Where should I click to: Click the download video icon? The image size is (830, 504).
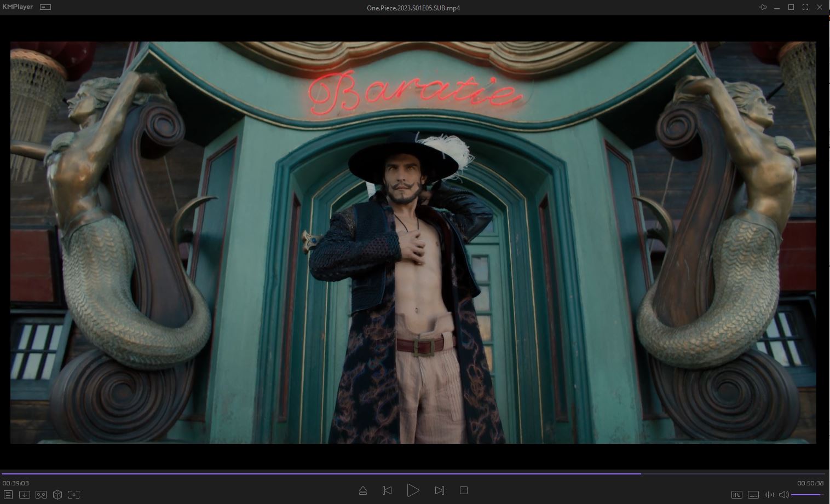(x=25, y=495)
